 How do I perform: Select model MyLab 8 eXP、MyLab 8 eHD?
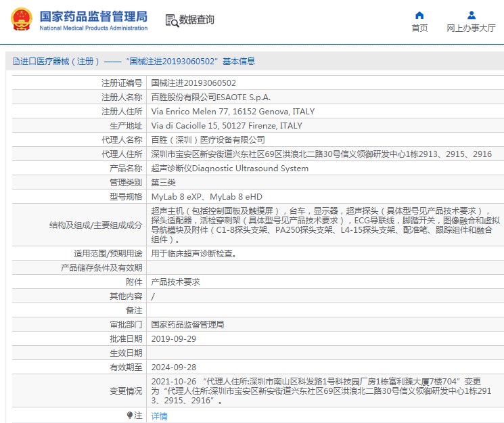pyautogui.click(x=207, y=196)
